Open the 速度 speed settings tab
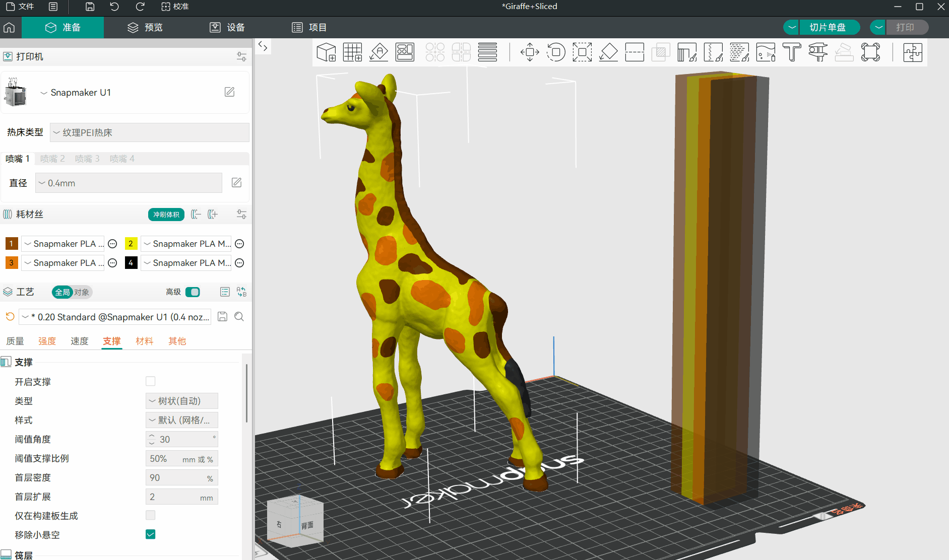 click(x=79, y=341)
